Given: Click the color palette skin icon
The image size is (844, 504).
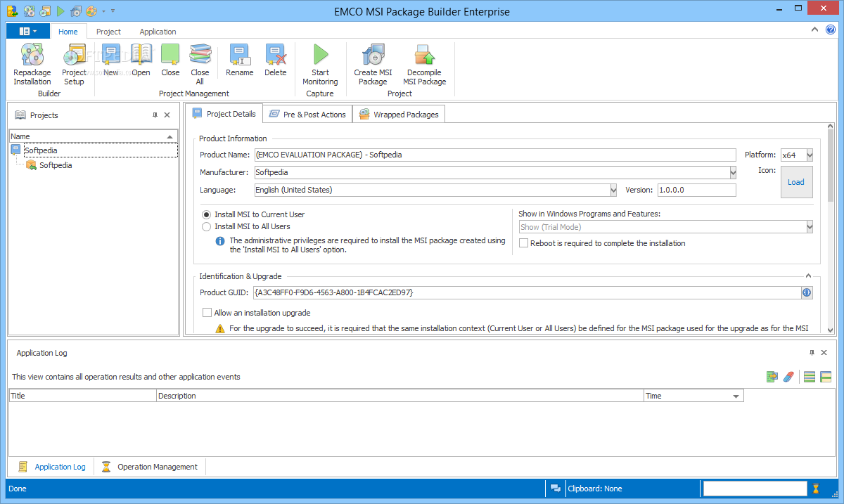Looking at the screenshot, I should pos(91,11).
